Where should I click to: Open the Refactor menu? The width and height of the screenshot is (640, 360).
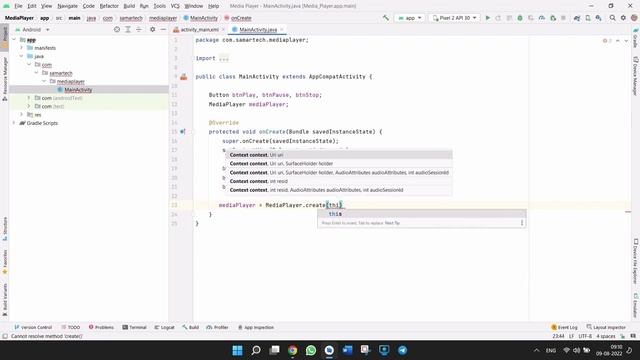109,6
